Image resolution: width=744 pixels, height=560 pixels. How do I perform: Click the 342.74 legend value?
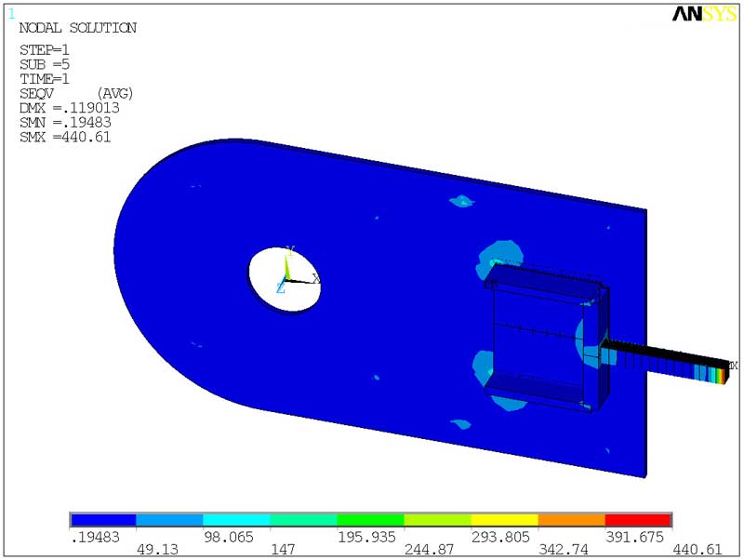[x=564, y=550]
